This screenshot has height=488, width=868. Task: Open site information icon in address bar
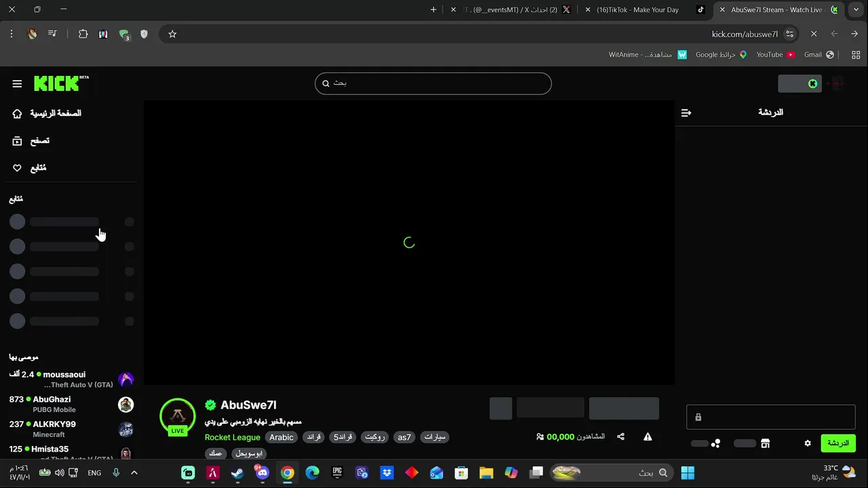(x=789, y=34)
